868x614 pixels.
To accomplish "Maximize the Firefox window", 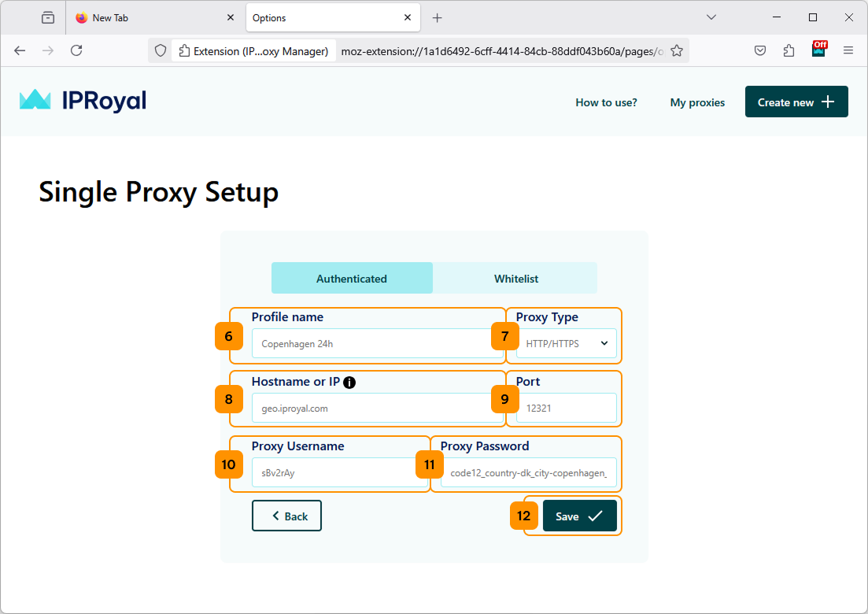I will coord(813,18).
